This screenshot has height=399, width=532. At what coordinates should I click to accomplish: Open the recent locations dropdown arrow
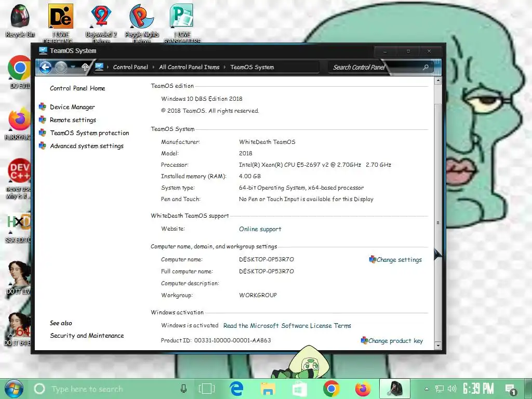coord(73,67)
